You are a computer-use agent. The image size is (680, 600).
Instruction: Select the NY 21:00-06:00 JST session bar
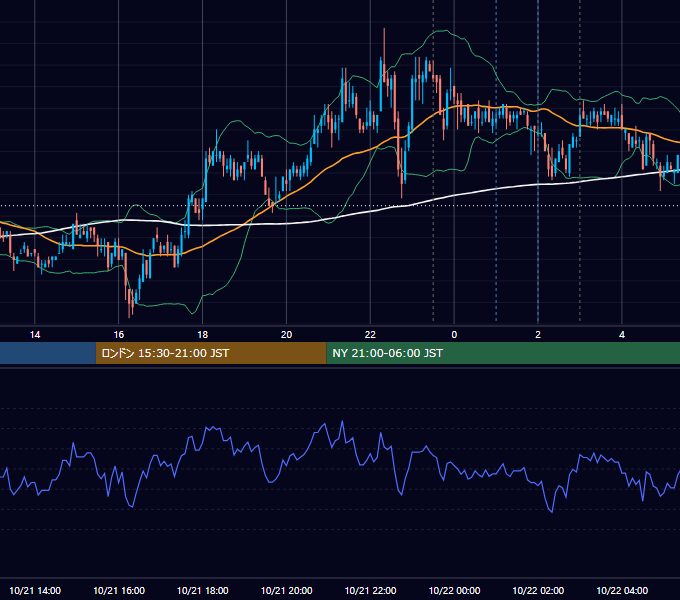pos(503,353)
